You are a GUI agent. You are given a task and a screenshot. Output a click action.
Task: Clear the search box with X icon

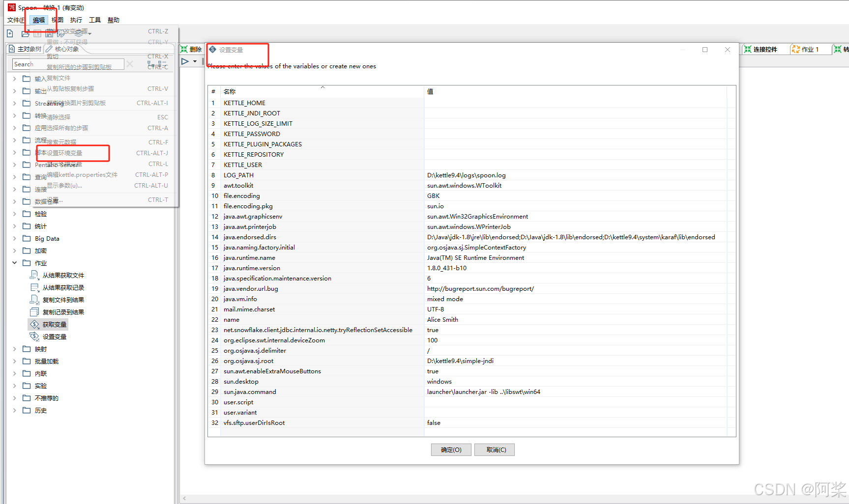coord(130,64)
